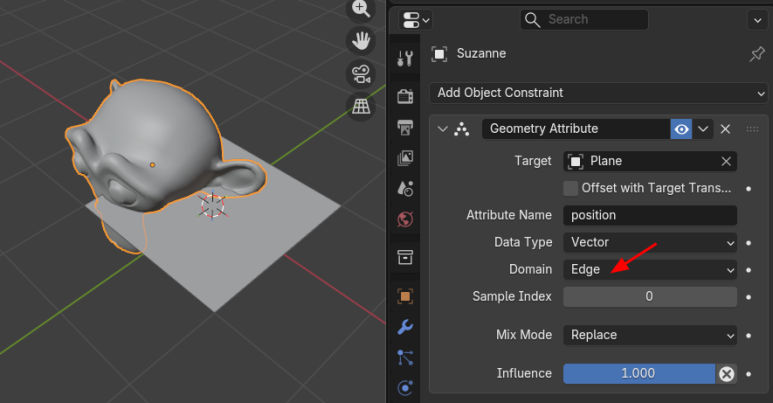Click the pan view hand icon
The width and height of the screenshot is (773, 403).
click(x=361, y=41)
